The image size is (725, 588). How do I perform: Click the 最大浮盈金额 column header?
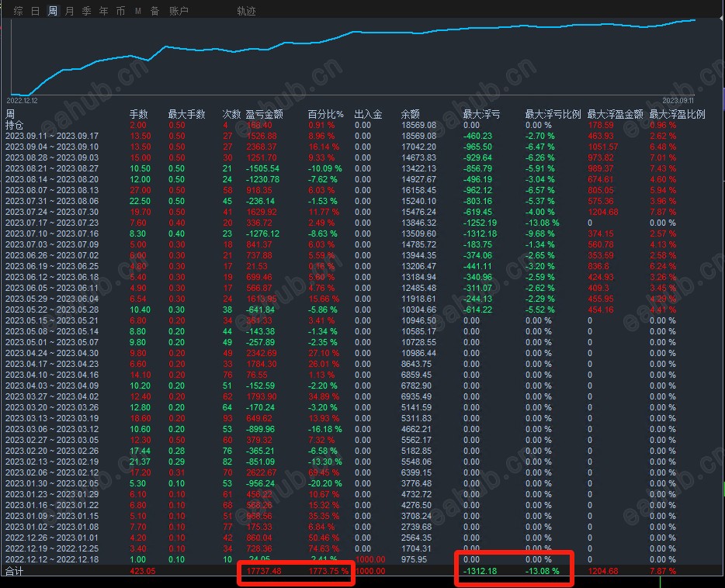(615, 114)
